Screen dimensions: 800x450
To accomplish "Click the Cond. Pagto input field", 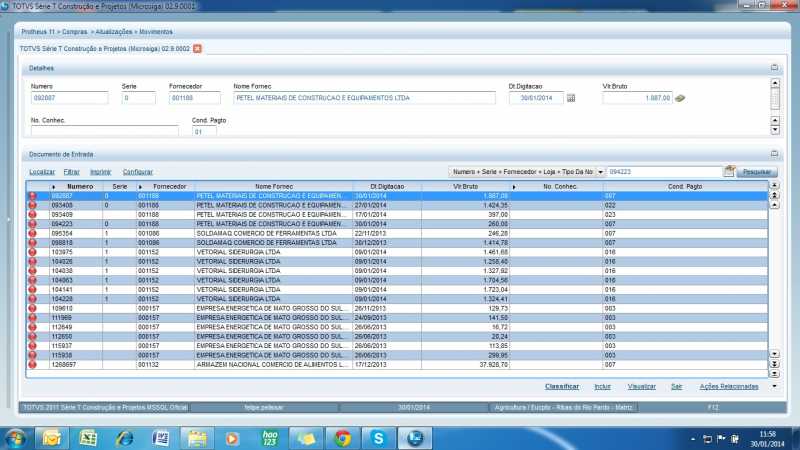I will pos(204,132).
